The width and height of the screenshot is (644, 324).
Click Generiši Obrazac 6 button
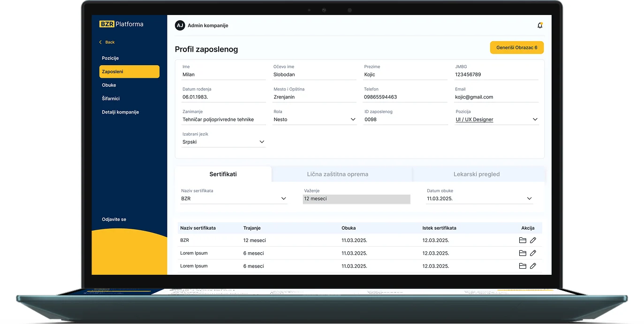click(516, 48)
